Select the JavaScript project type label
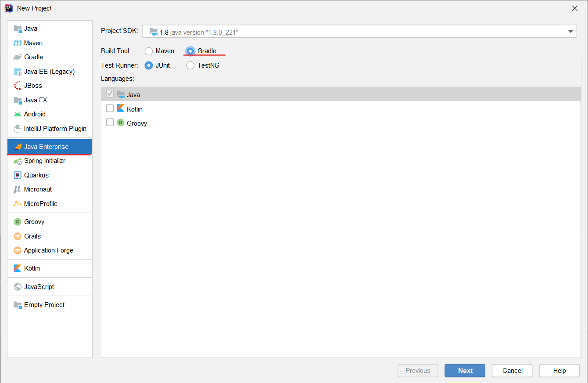Viewport: 588px width, 383px height. tap(39, 287)
